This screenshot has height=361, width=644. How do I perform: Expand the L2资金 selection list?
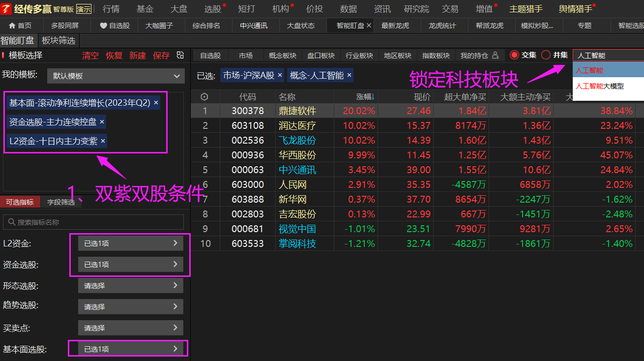pos(131,243)
